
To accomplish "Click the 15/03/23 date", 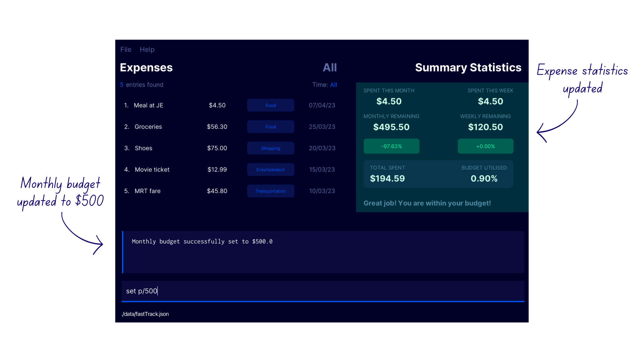I will click(322, 170).
